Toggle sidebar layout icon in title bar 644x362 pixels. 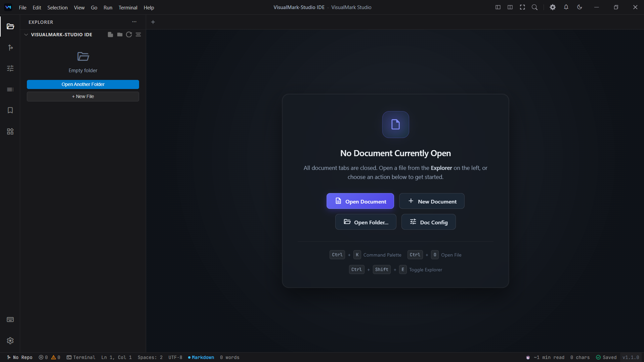pyautogui.click(x=498, y=7)
